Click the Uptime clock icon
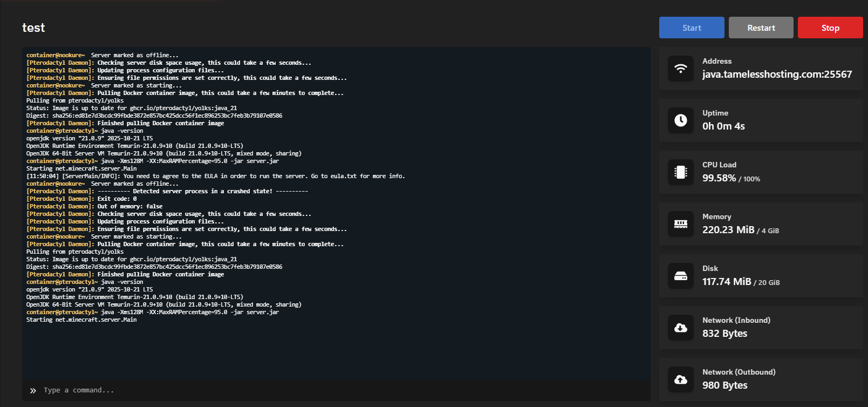This screenshot has width=868, height=407. (681, 120)
